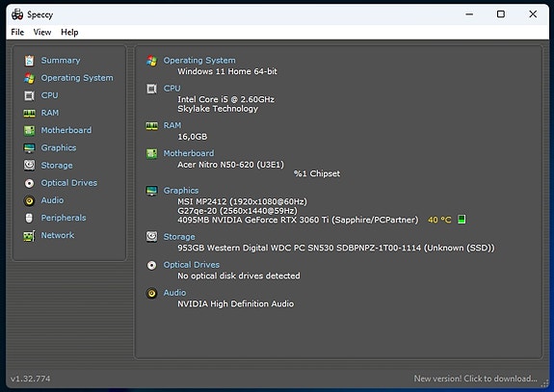Select the Storage hard disk sidebar icon
Image resolution: width=554 pixels, height=392 pixels.
(29, 166)
